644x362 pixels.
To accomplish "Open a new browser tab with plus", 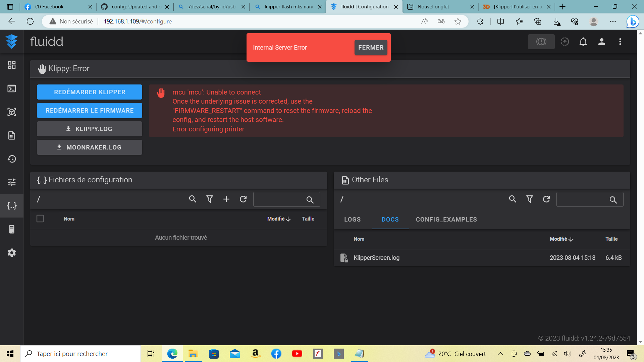I will tap(562, 7).
